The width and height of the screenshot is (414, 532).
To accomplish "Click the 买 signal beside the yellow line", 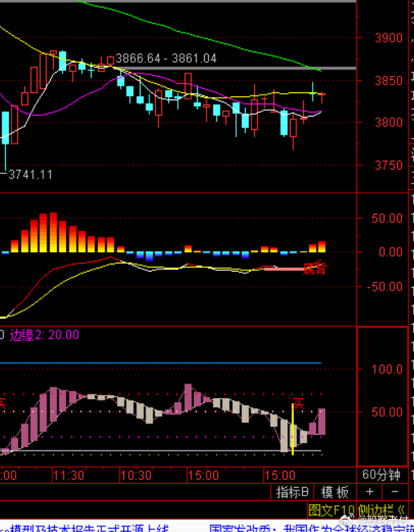I will click(299, 404).
